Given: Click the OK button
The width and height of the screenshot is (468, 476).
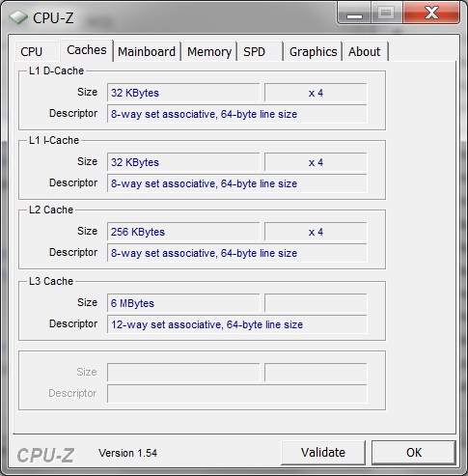Looking at the screenshot, I should (414, 453).
